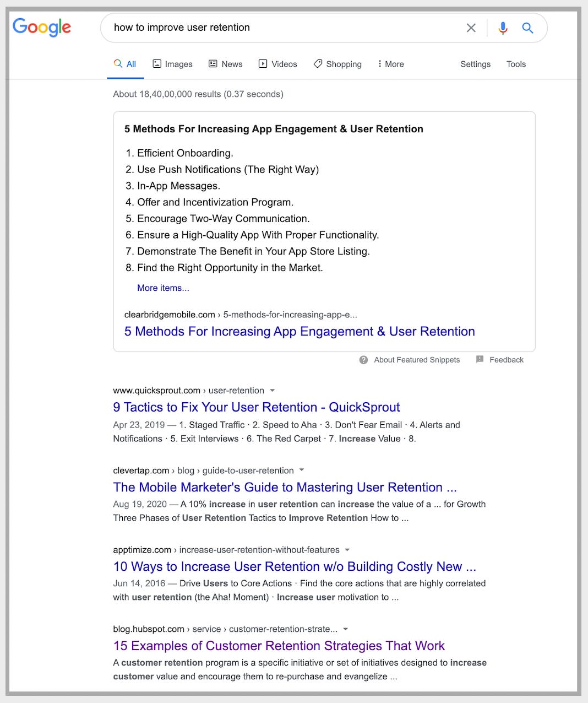This screenshot has height=703, width=588.
Task: Click 'Find the Right Opportunity in the Market.' item
Action: pos(230,268)
